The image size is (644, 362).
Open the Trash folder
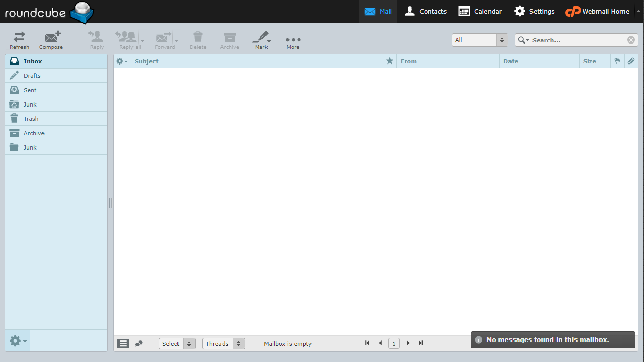31,118
